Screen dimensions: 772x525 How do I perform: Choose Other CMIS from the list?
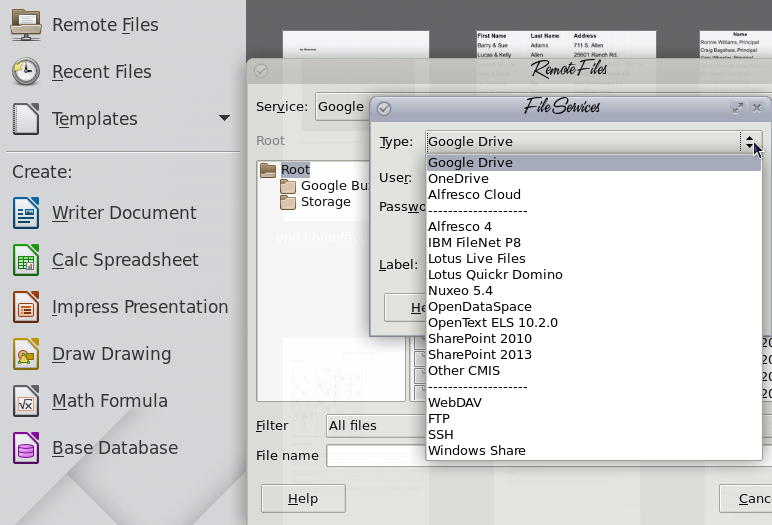[593, 370]
